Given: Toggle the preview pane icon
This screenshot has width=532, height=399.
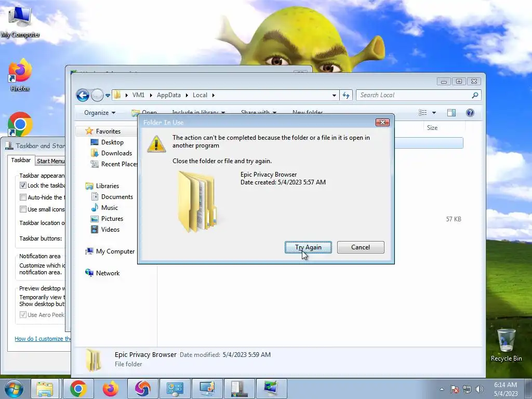Looking at the screenshot, I should [x=451, y=113].
